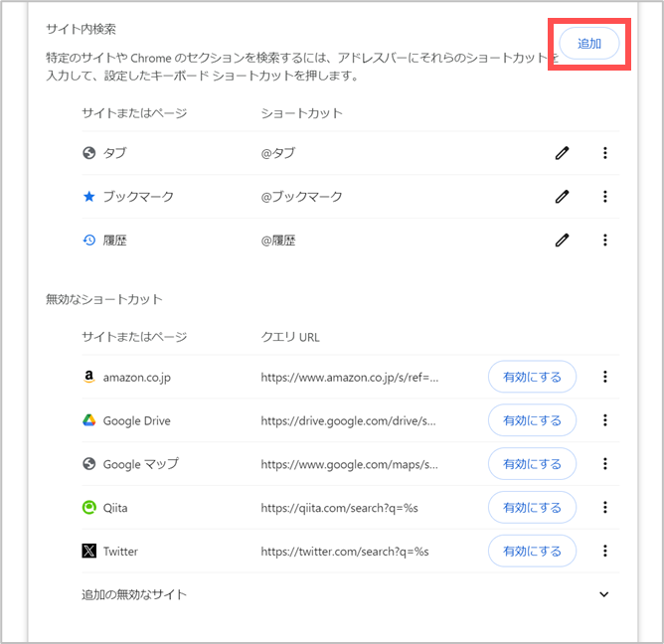This screenshot has width=664, height=644.
Task: Click the Google Drive triangle icon
Action: click(88, 420)
